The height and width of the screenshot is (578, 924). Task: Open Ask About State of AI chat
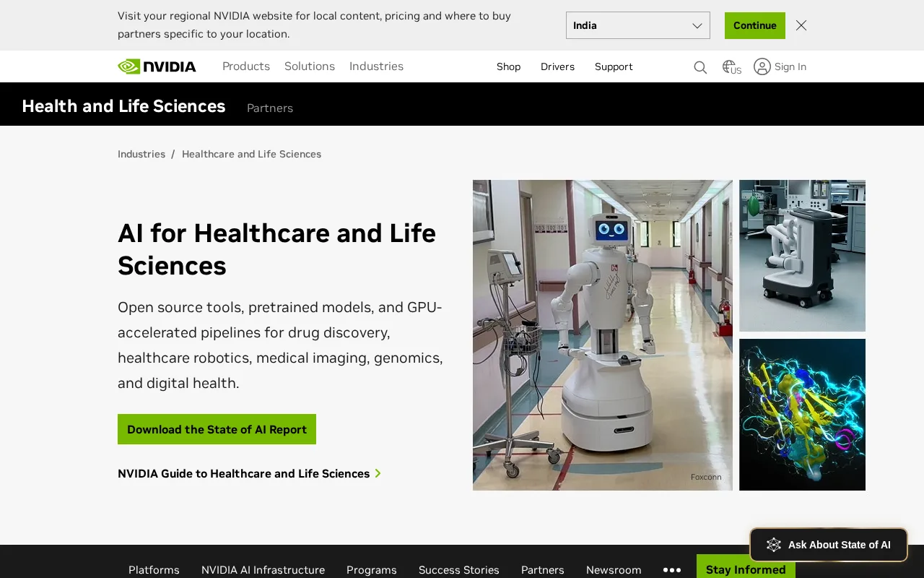click(829, 545)
